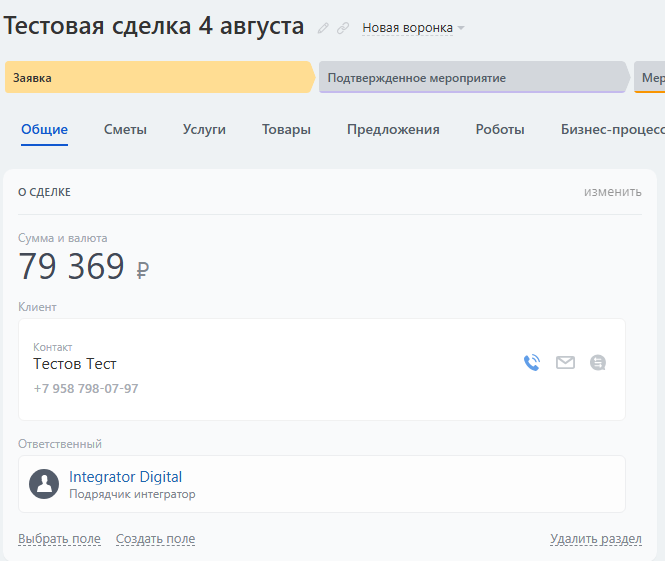Image resolution: width=665 pixels, height=561 pixels.
Task: Click the deal title Тестовая сделка 4 августа
Action: coord(154,26)
